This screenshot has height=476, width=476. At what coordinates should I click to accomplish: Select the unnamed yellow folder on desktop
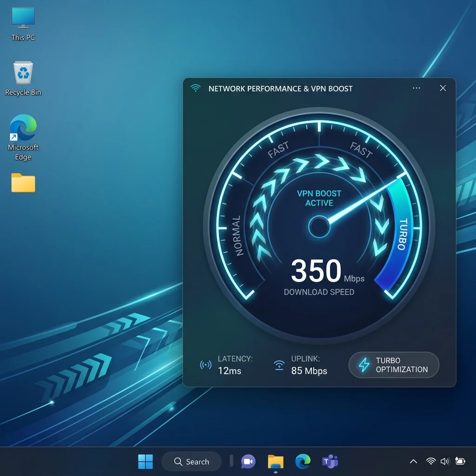23,183
